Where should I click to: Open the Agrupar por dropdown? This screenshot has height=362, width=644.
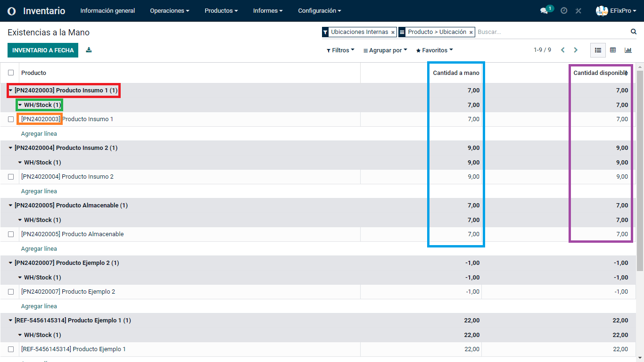[x=385, y=50]
